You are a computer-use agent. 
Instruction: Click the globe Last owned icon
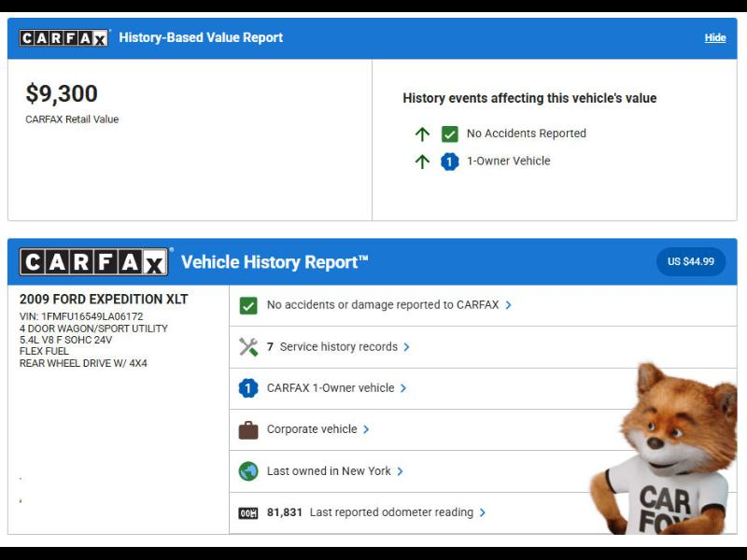248,471
